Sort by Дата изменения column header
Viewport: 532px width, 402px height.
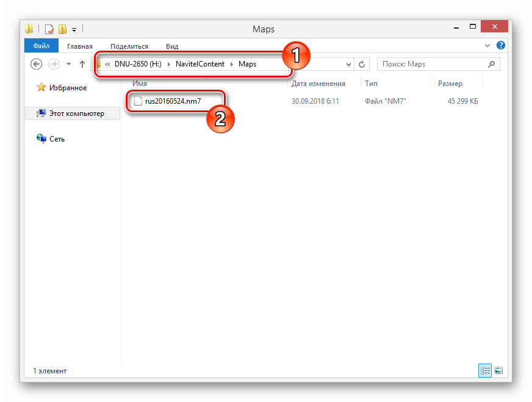pyautogui.click(x=318, y=84)
